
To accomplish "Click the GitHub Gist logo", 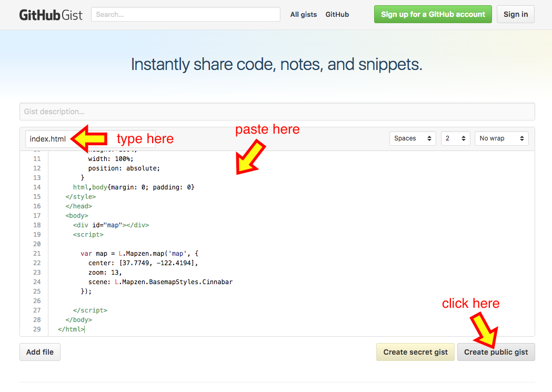I will click(51, 15).
